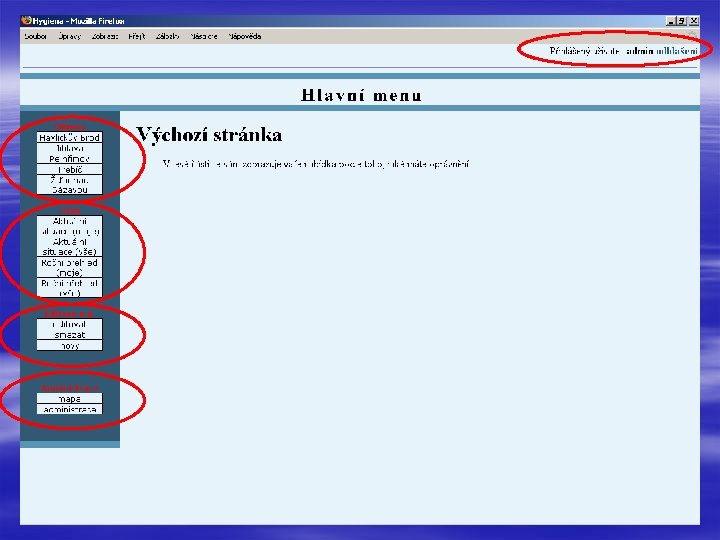Select the Havlíčkův Brod district
Viewport: 720px width, 540px height.
pos(69,137)
